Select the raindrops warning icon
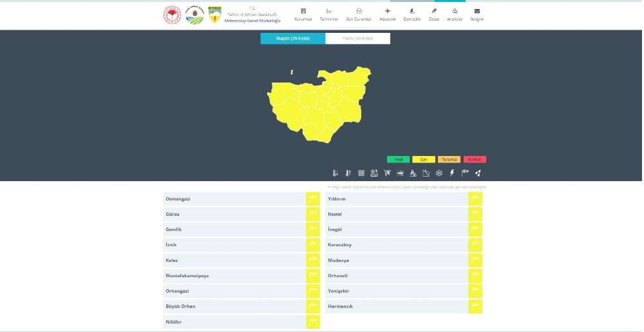This screenshot has height=332, width=644. [x=478, y=173]
